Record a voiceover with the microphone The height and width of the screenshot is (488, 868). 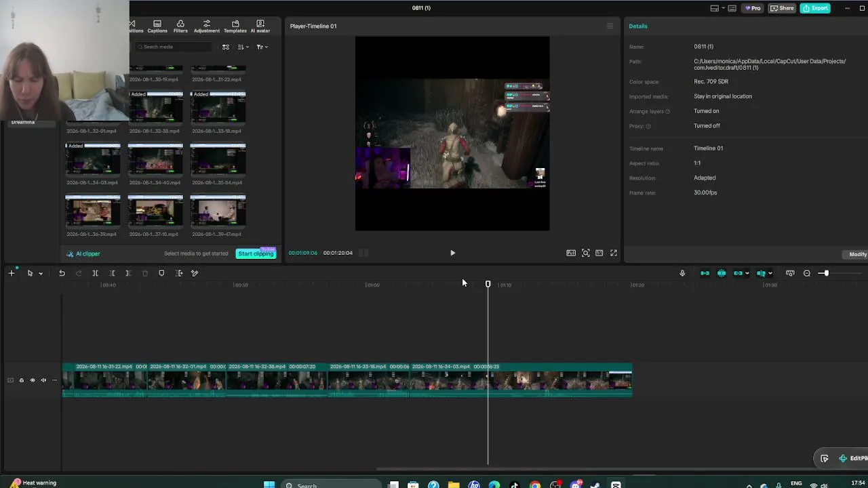tap(682, 273)
